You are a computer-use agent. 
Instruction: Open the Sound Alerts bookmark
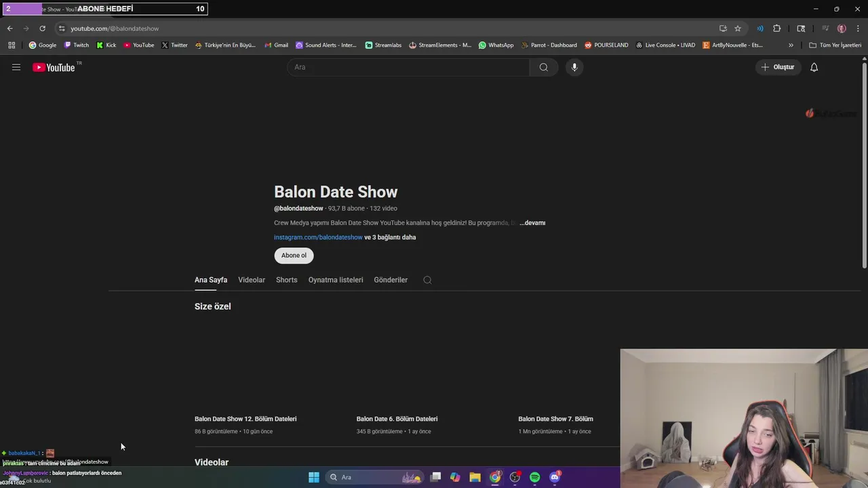[x=326, y=45]
